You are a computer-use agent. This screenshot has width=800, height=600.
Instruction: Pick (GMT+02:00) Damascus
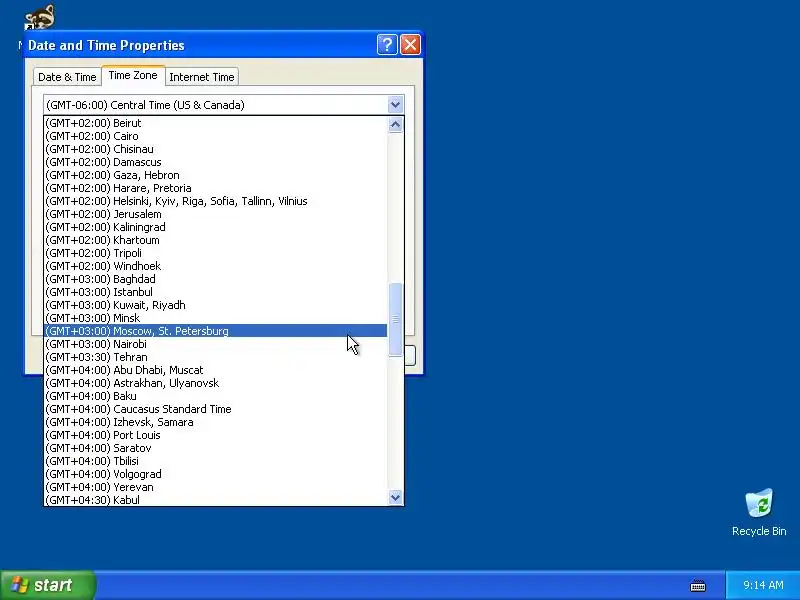pyautogui.click(x=216, y=162)
